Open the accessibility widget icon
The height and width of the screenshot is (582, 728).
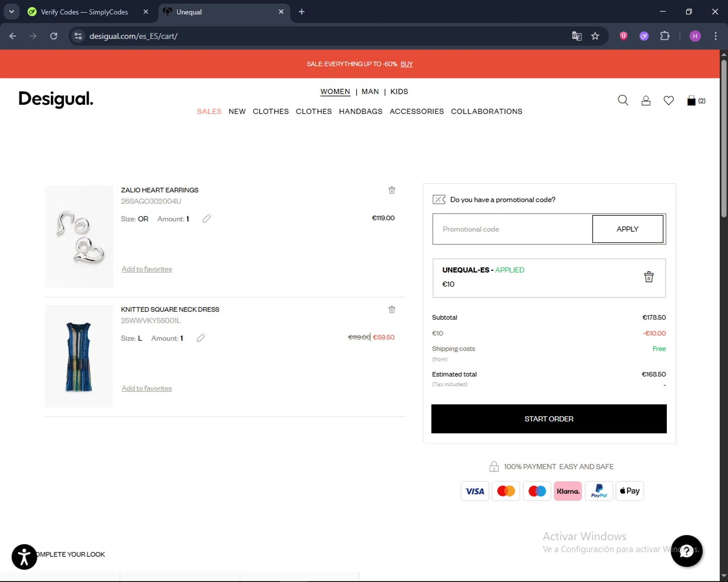(x=24, y=557)
